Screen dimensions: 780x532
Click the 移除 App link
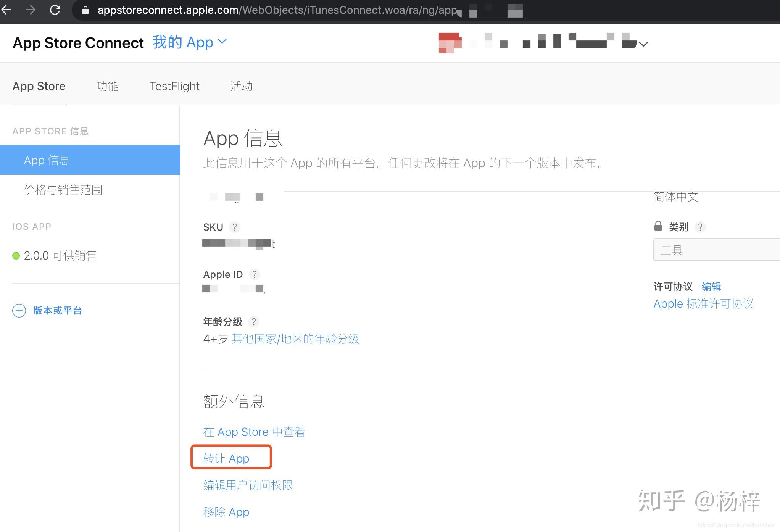pos(226,512)
